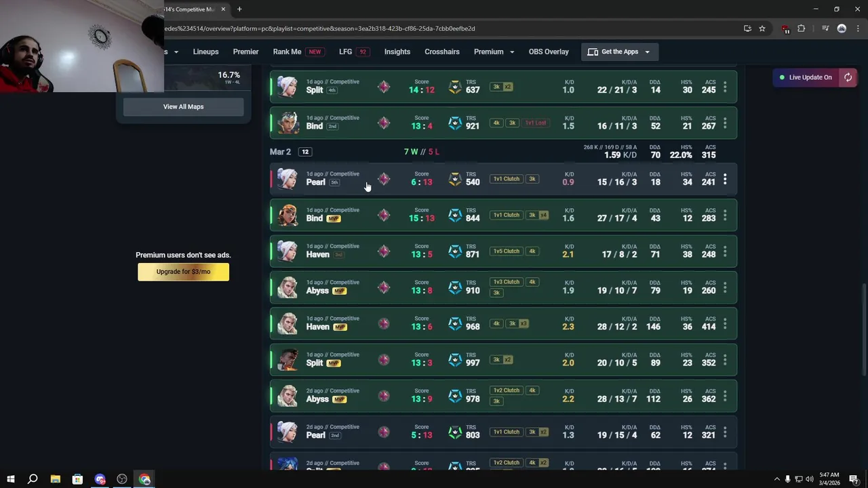This screenshot has width=868, height=488.
Task: Open options menu for Split 14:12 match
Action: [x=725, y=87]
